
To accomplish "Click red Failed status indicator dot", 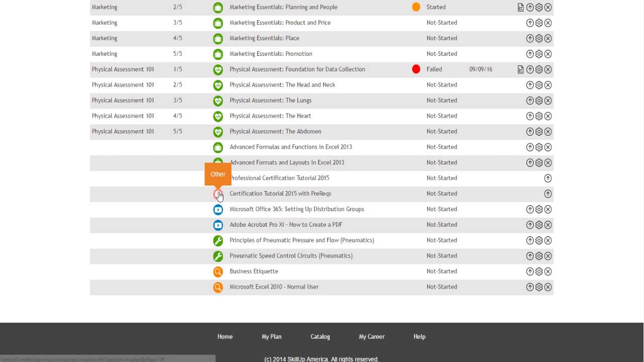I will (416, 69).
